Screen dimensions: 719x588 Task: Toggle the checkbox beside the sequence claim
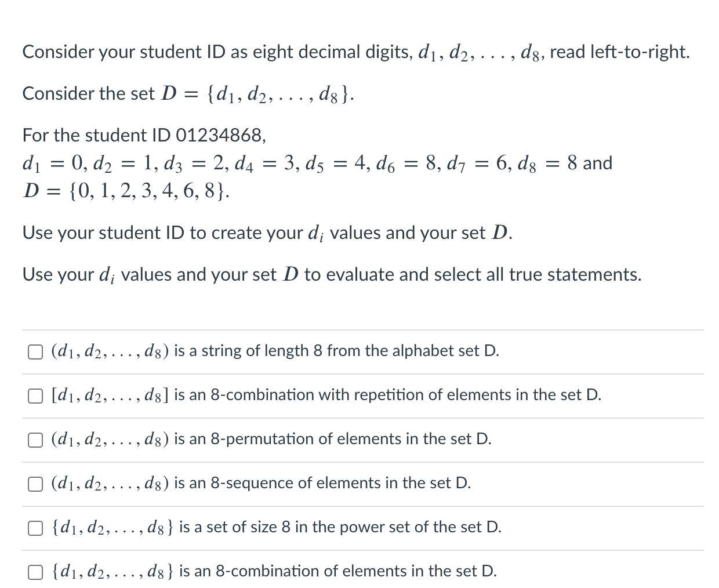click(x=35, y=484)
